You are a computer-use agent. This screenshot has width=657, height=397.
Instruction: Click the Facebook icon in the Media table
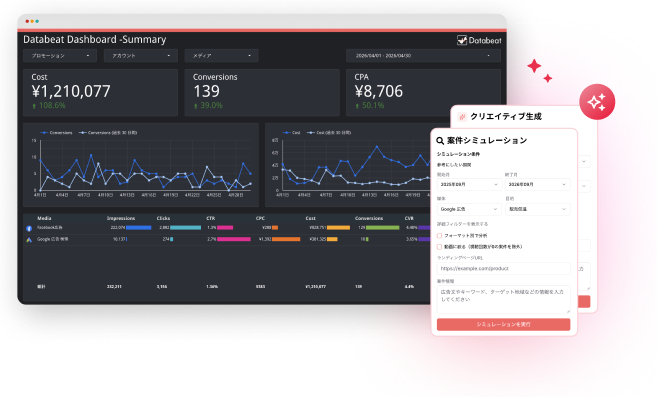pos(29,228)
